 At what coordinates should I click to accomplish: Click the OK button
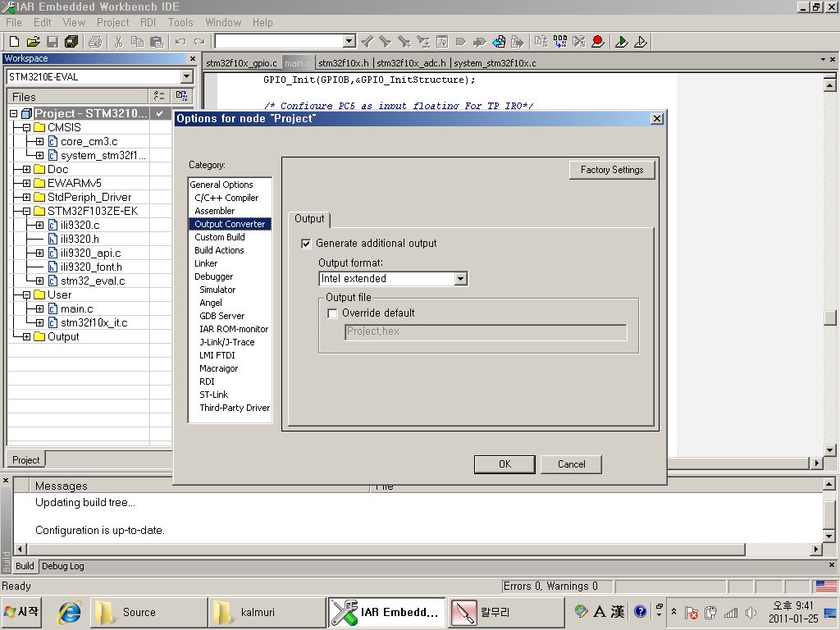click(504, 464)
